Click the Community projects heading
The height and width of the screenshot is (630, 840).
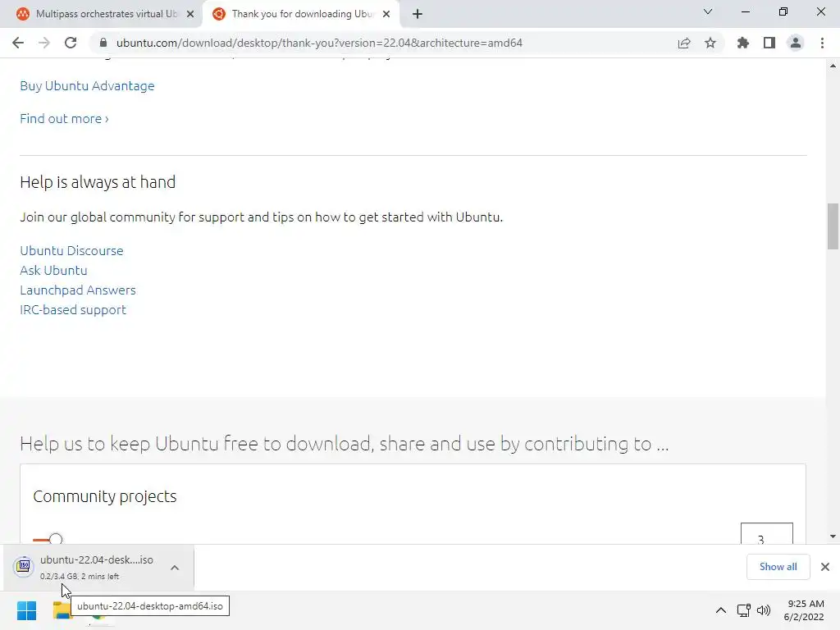105,496
